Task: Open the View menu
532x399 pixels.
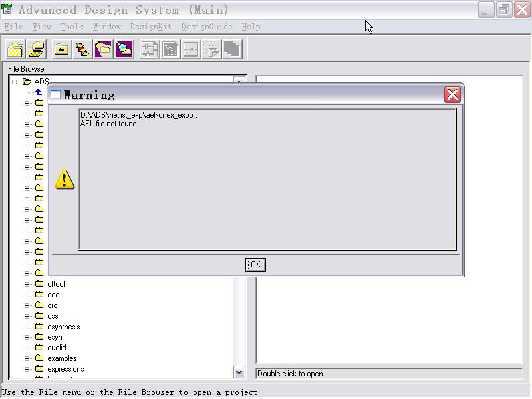Action: [x=42, y=27]
